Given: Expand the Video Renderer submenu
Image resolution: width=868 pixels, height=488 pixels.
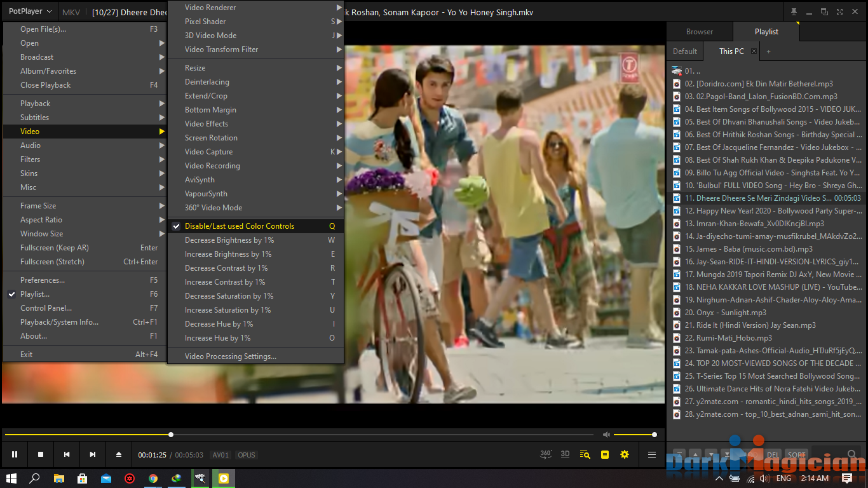Looking at the screenshot, I should click(255, 8).
